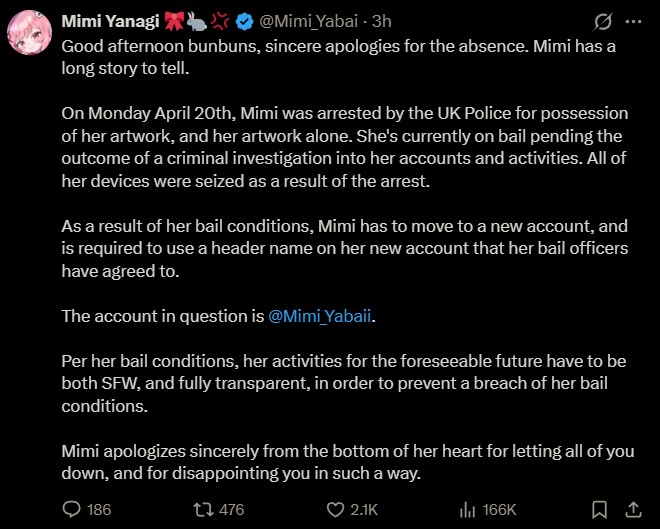Click the 166K views count

coord(499,510)
